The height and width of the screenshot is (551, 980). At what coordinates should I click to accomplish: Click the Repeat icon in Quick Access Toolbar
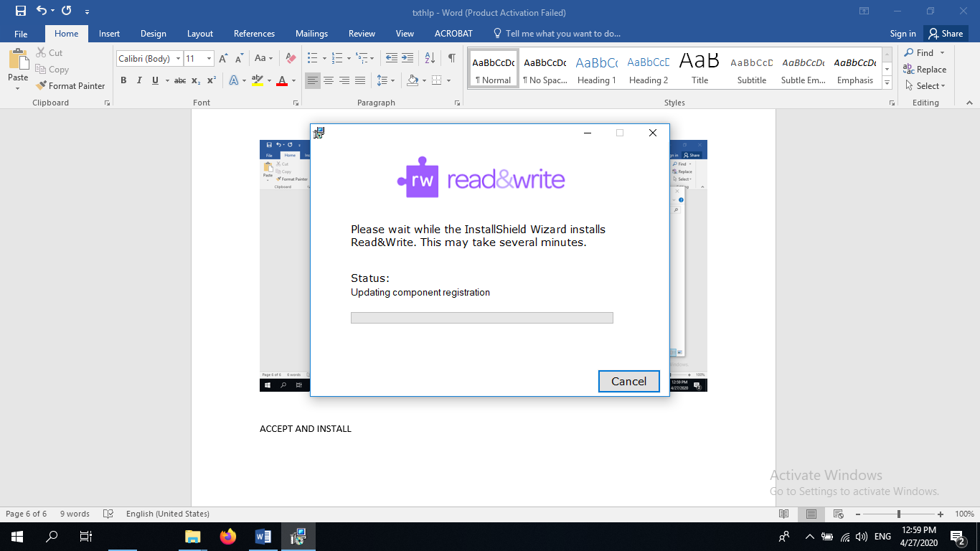[67, 11]
